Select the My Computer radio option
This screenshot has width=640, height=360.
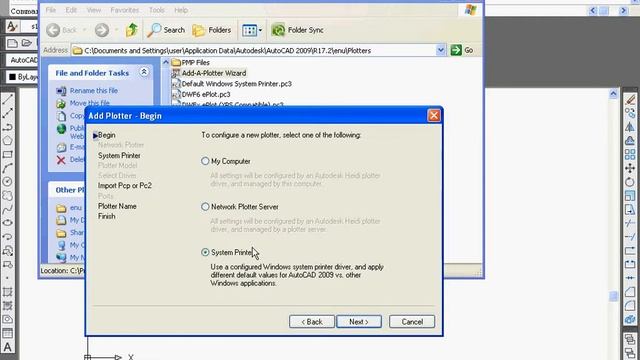[205, 161]
